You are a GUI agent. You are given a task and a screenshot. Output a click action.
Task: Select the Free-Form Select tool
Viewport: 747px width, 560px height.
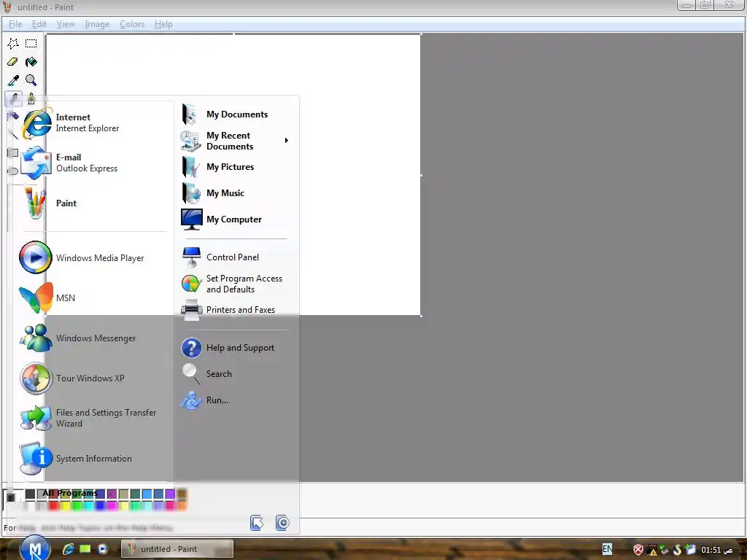point(13,43)
